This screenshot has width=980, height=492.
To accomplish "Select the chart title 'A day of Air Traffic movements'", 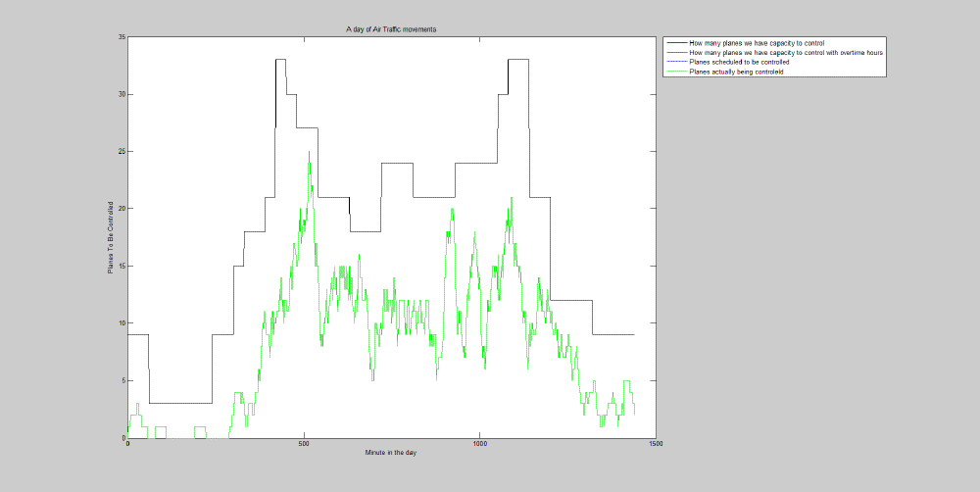I will tap(391, 29).
